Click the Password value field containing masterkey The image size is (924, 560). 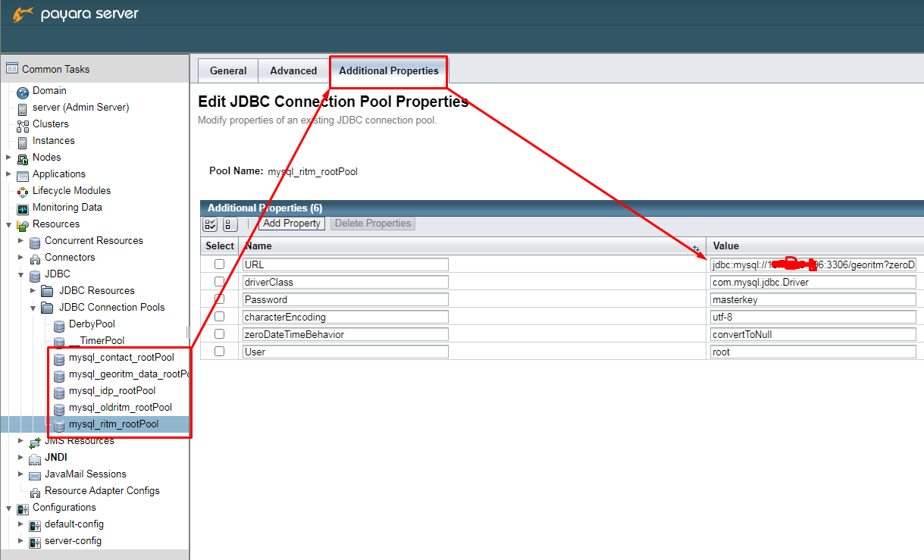tap(813, 299)
